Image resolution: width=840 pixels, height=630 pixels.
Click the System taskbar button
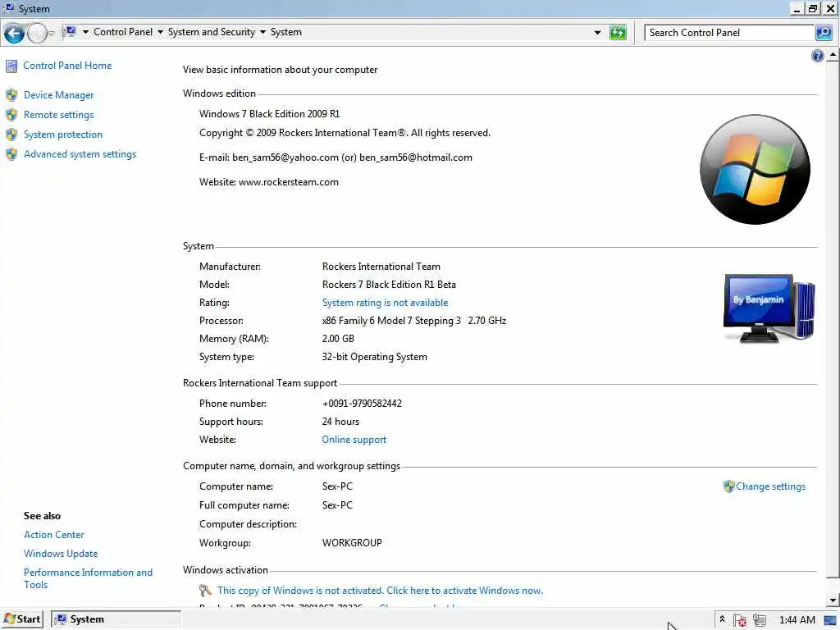pos(116,619)
